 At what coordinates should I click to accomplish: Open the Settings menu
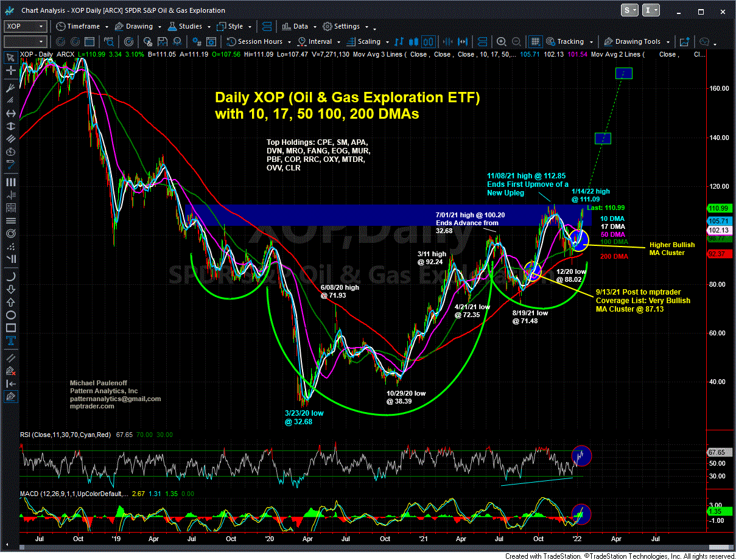pyautogui.click(x=346, y=26)
